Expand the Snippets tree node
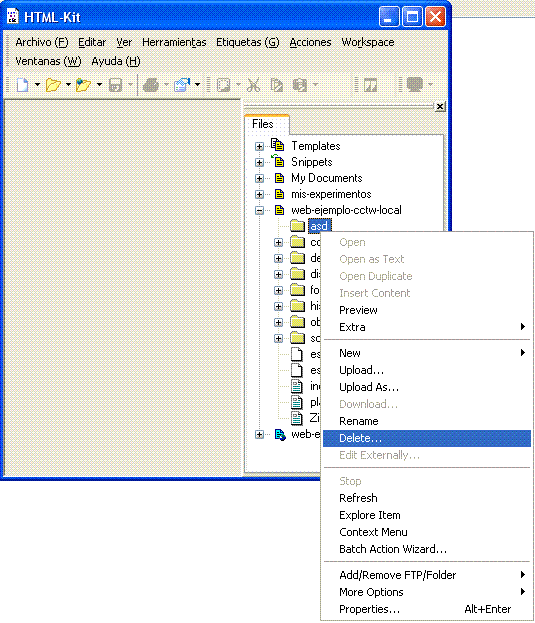This screenshot has height=623, width=535. (259, 163)
